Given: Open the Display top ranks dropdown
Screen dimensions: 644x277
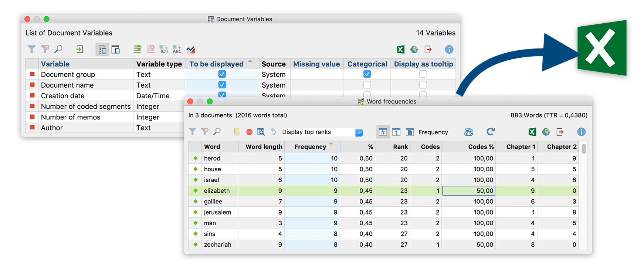Looking at the screenshot, I should coord(359,132).
